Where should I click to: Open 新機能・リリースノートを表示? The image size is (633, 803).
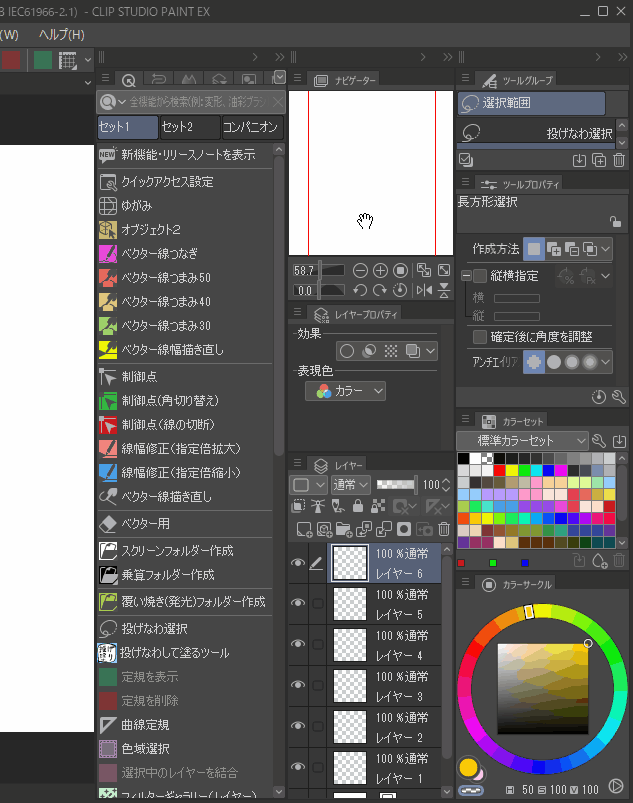point(185,155)
